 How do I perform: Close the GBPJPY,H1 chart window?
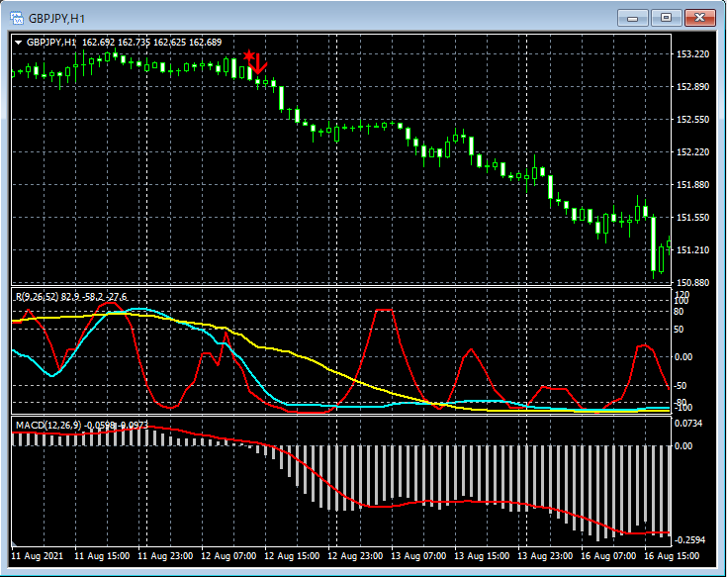(x=700, y=18)
